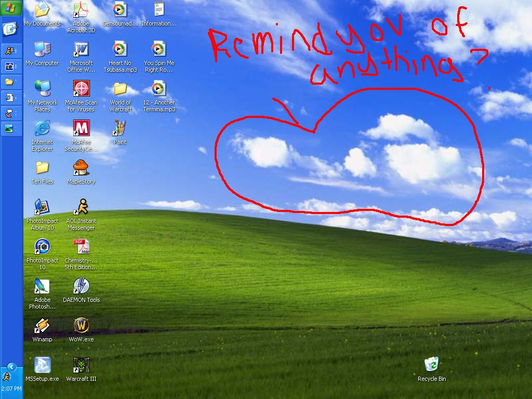This screenshot has height=399, width=532.
Task: Open the Information text file icon
Action: click(159, 10)
